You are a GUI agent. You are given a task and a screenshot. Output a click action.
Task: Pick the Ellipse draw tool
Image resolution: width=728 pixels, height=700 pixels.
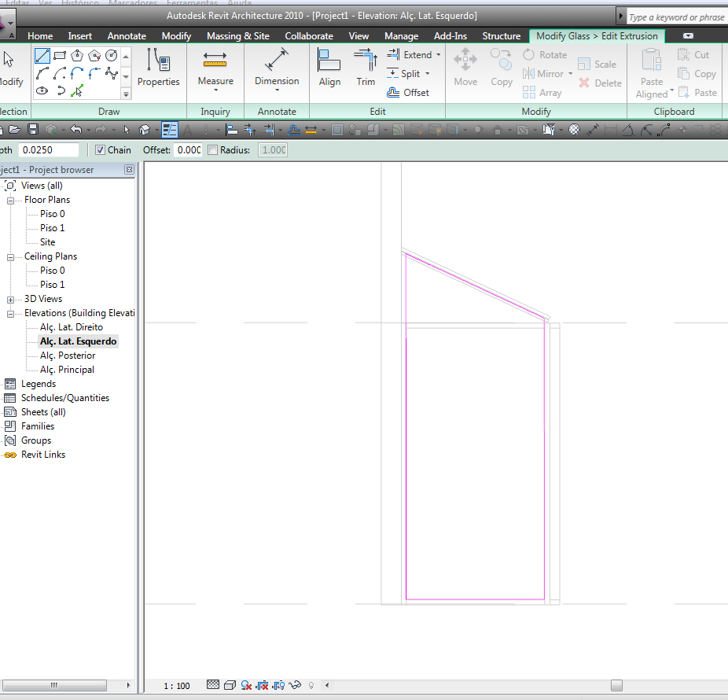tap(42, 90)
